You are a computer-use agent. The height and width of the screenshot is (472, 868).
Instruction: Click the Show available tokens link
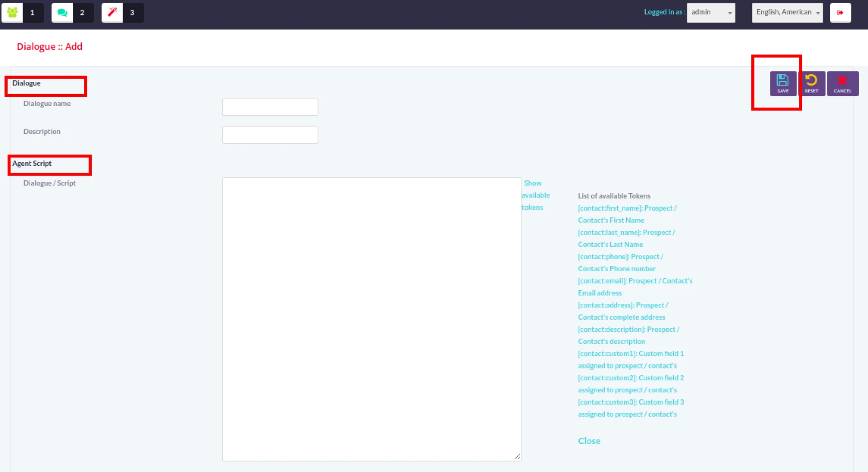[535, 195]
